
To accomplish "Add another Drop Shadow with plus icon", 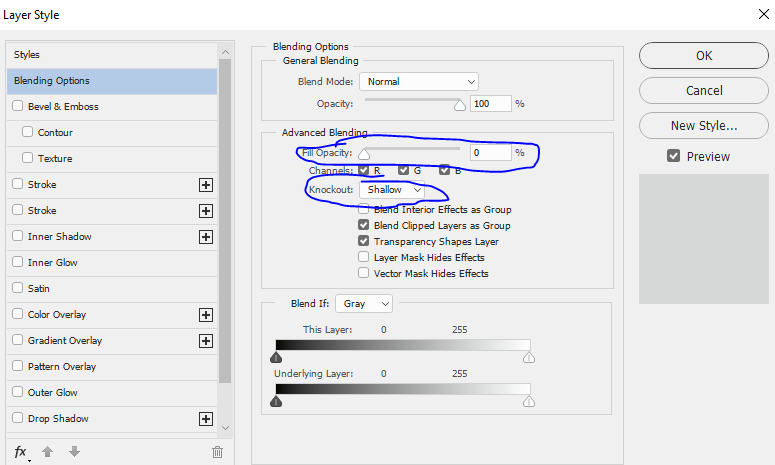I will [x=206, y=419].
